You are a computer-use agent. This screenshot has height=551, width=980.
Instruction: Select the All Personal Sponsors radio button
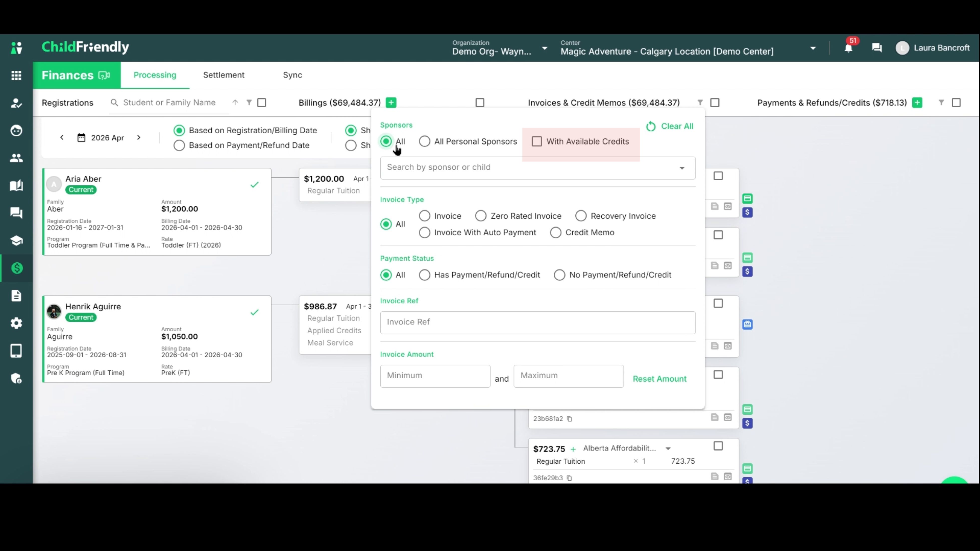click(425, 142)
